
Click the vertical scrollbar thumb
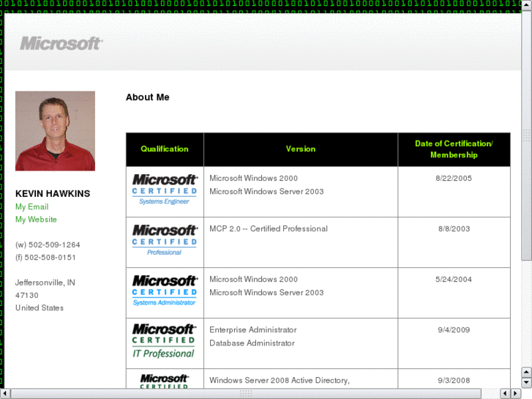[526, 136]
